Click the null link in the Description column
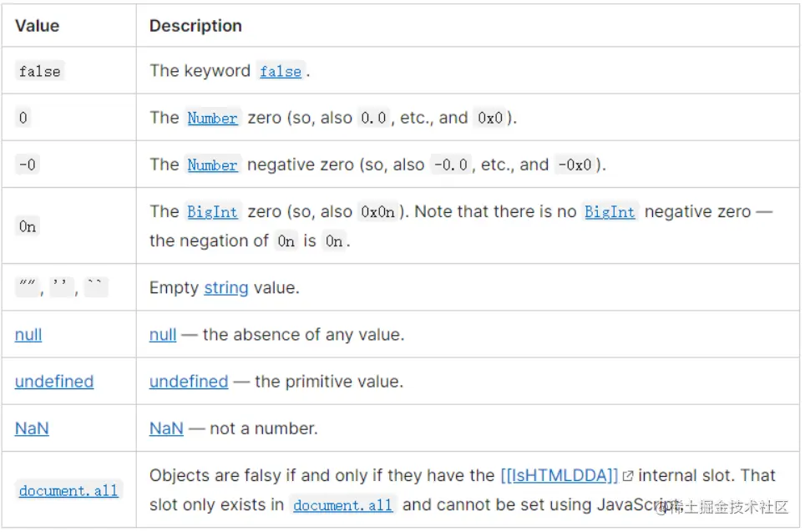 coord(163,335)
